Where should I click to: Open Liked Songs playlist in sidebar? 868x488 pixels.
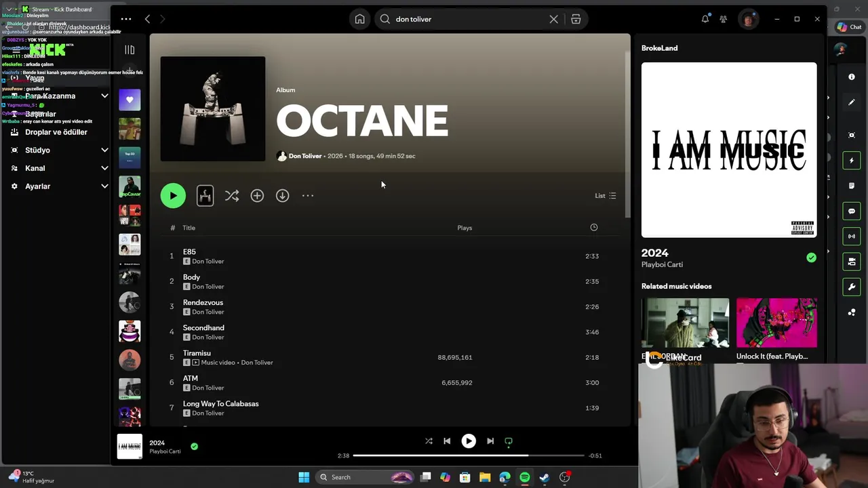pyautogui.click(x=130, y=100)
